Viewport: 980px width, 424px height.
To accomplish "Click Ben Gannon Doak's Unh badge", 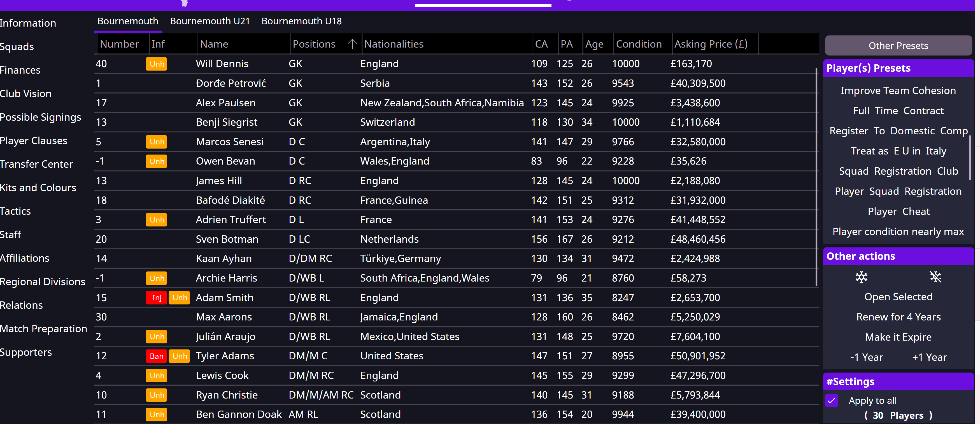I will tap(156, 414).
